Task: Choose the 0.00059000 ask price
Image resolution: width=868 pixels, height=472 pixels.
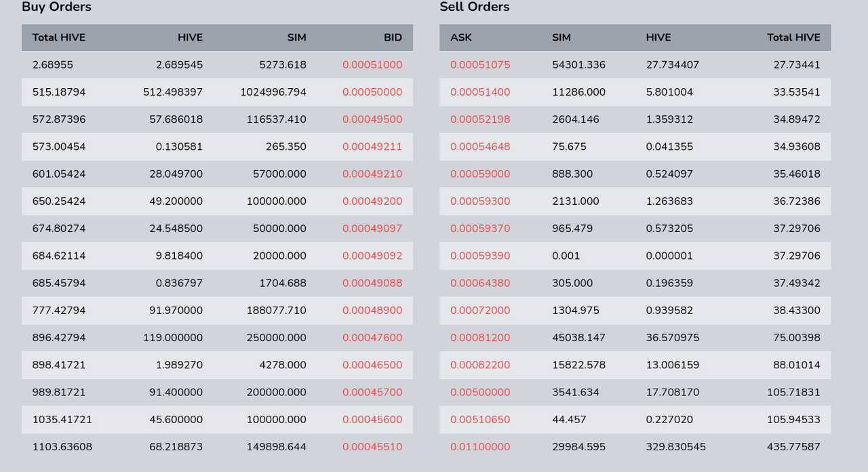Action: (480, 174)
